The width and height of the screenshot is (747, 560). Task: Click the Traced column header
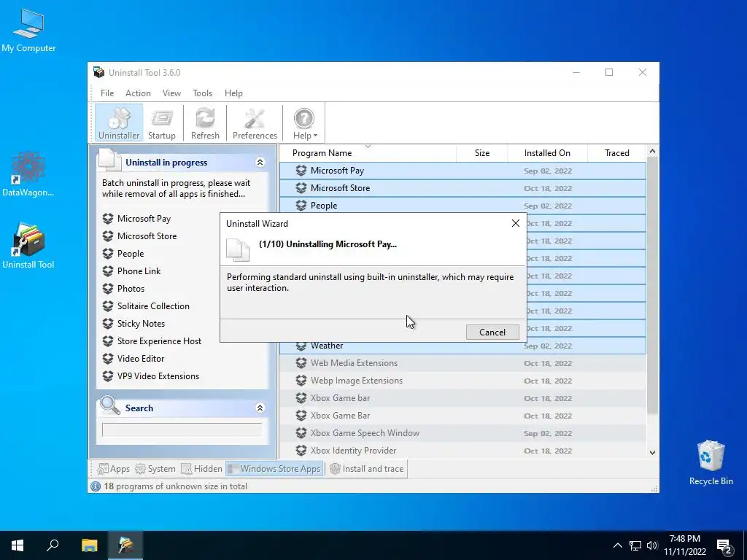(617, 153)
